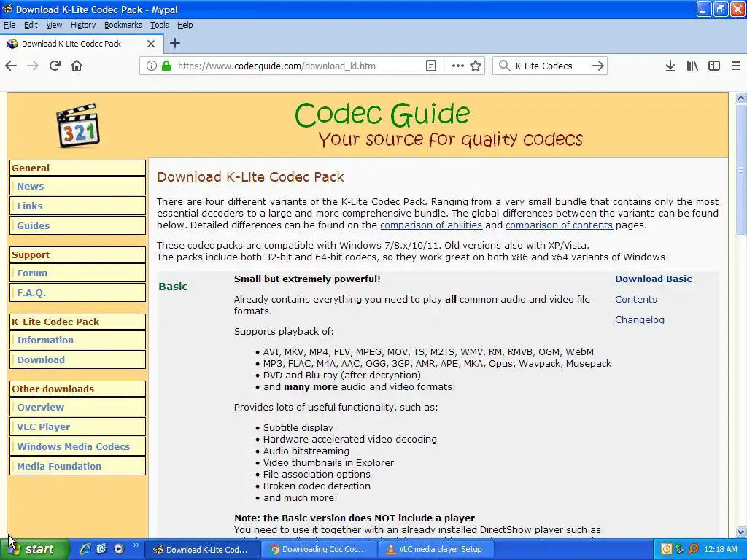Open Overview under Other downloads
The image size is (747, 560).
pos(77,407)
